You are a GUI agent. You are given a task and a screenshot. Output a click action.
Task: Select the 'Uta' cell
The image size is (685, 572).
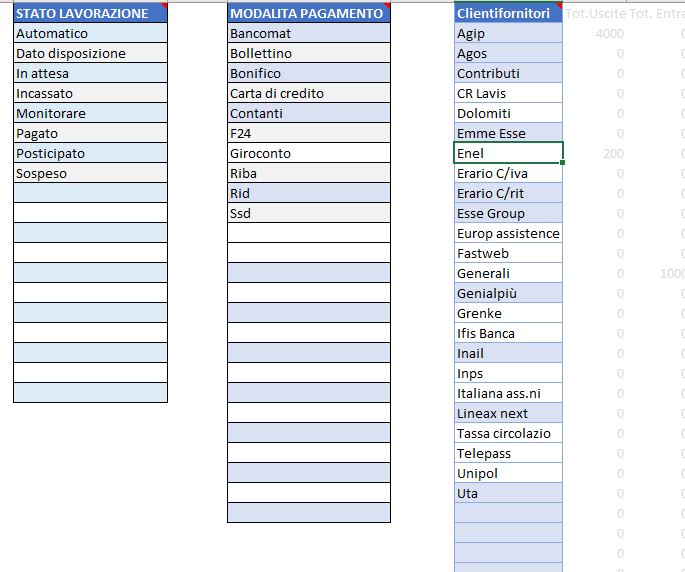tap(509, 494)
